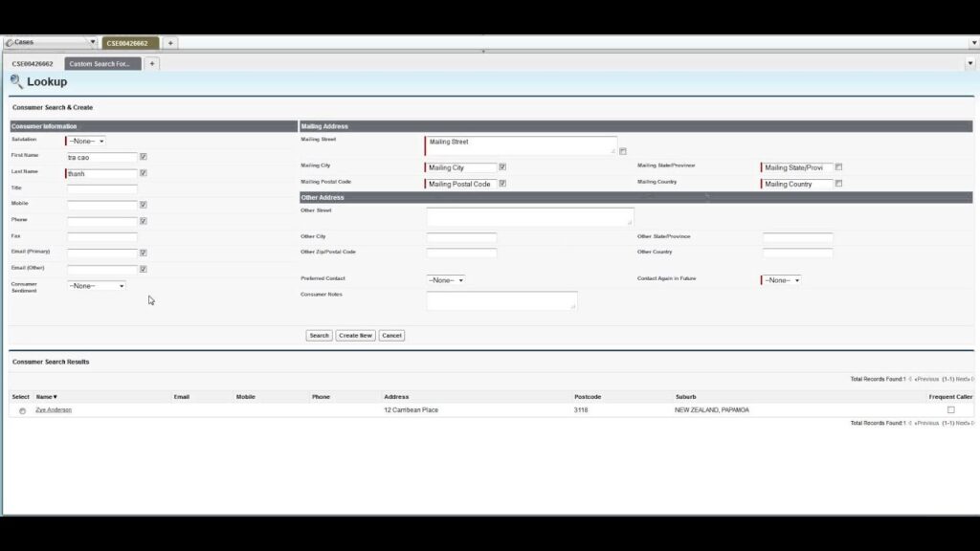Click the First Name input field
This screenshot has width=980, height=551.
coord(101,158)
